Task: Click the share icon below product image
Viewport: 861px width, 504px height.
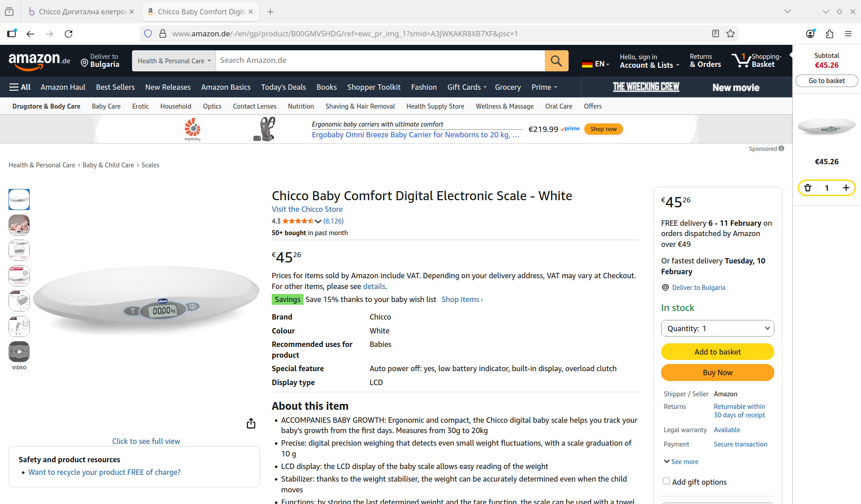Action: point(251,424)
